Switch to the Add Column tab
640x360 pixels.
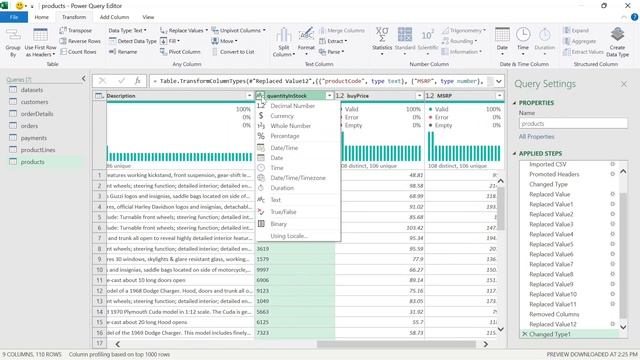(x=114, y=17)
